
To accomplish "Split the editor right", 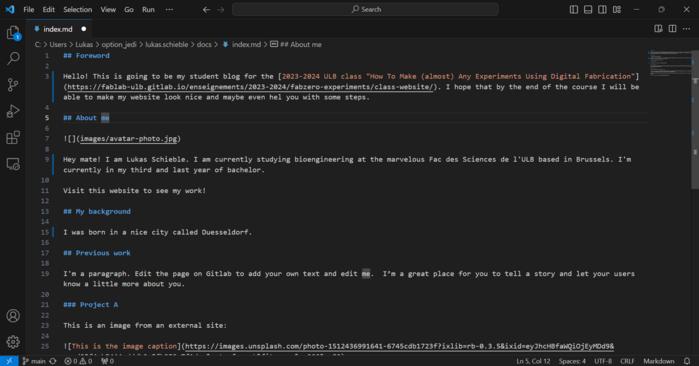I will [x=672, y=29].
